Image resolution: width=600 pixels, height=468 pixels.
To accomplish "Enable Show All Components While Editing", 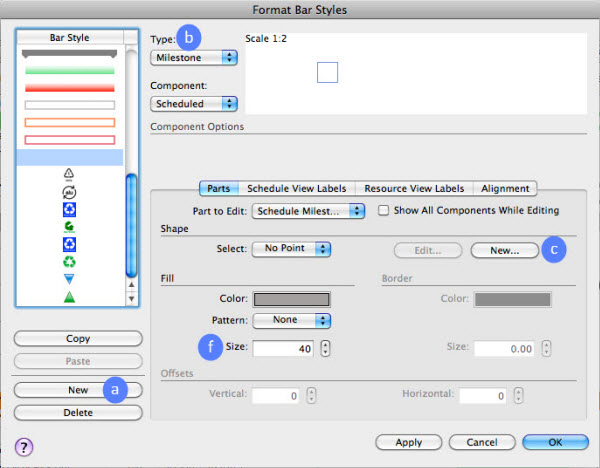I will coord(384,211).
